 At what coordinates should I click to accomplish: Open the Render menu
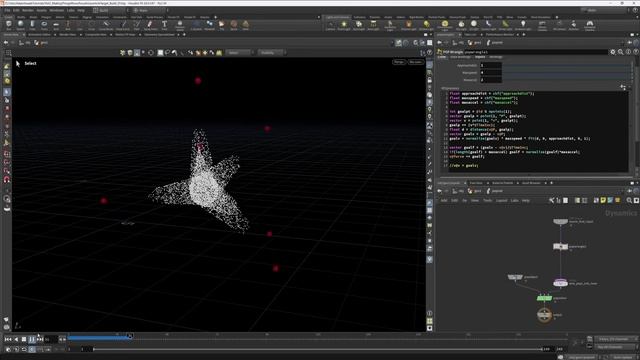(28, 10)
